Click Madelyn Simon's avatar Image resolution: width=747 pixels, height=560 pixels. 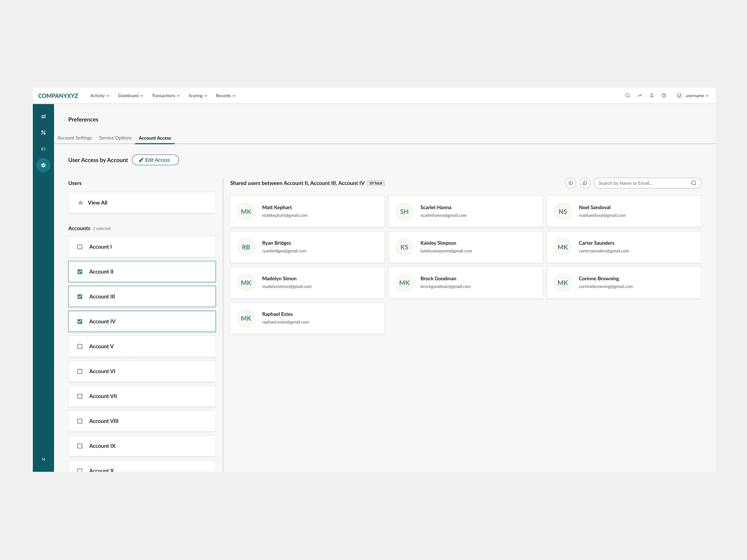(x=246, y=283)
